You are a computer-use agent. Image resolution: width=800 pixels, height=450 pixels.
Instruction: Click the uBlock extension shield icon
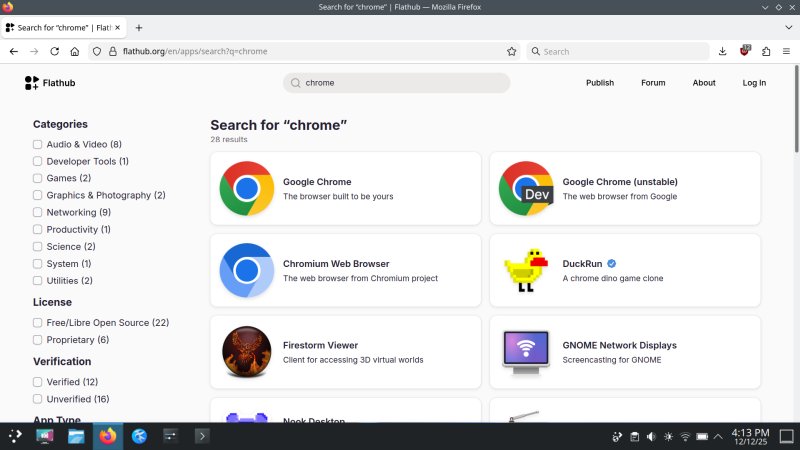tap(744, 51)
